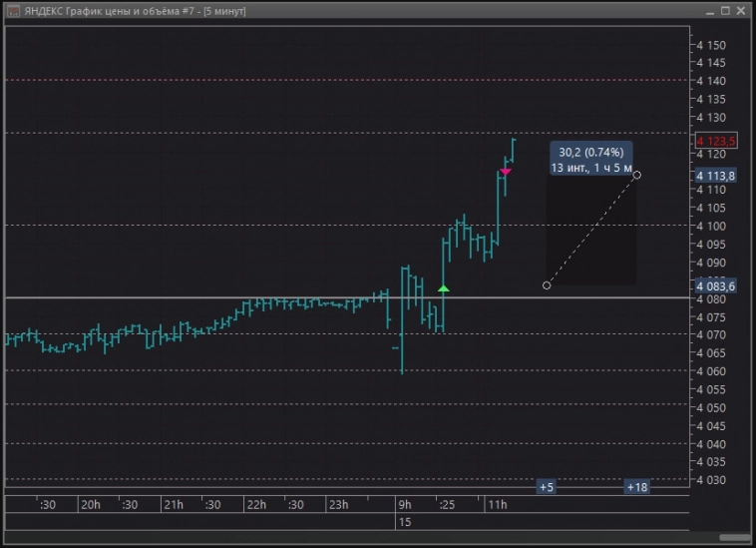
Task: Select the ruler start point circle
Action: click(x=547, y=285)
